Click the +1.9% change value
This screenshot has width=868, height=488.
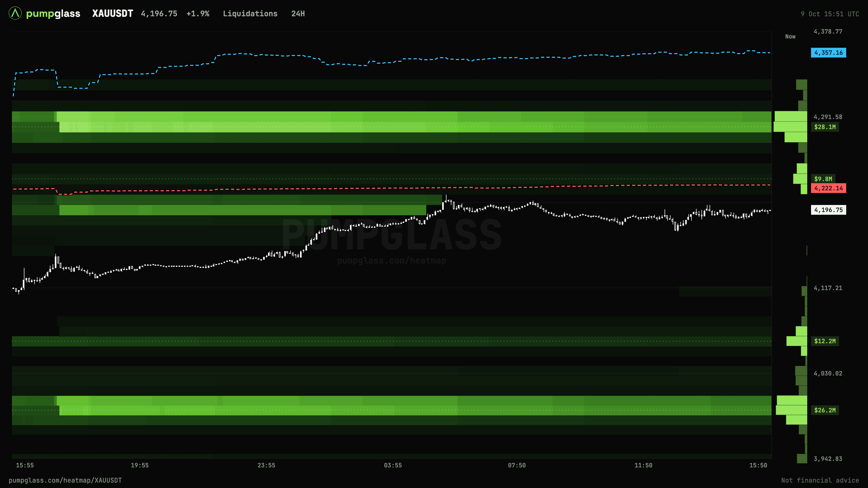coord(198,14)
